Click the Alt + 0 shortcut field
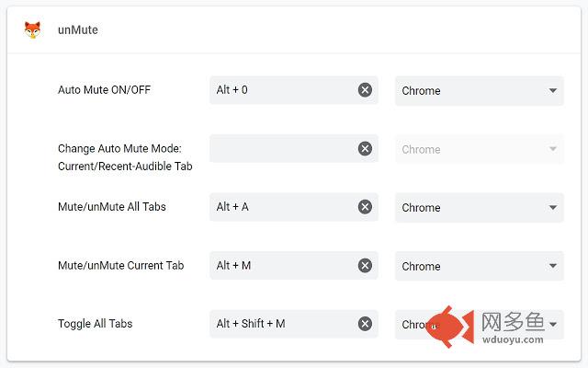The width and height of the screenshot is (588, 368). tap(280, 90)
